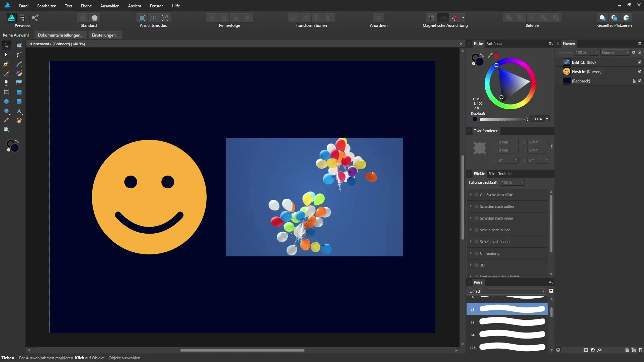Toggle visibility of Bild (3) layer
Image resolution: width=644 pixels, height=362 pixels.
point(640,62)
